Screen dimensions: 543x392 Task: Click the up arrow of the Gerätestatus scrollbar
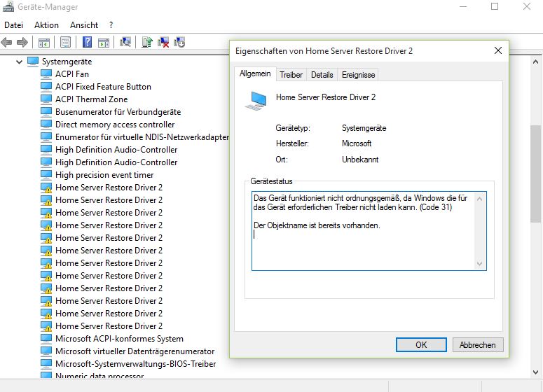click(x=480, y=199)
